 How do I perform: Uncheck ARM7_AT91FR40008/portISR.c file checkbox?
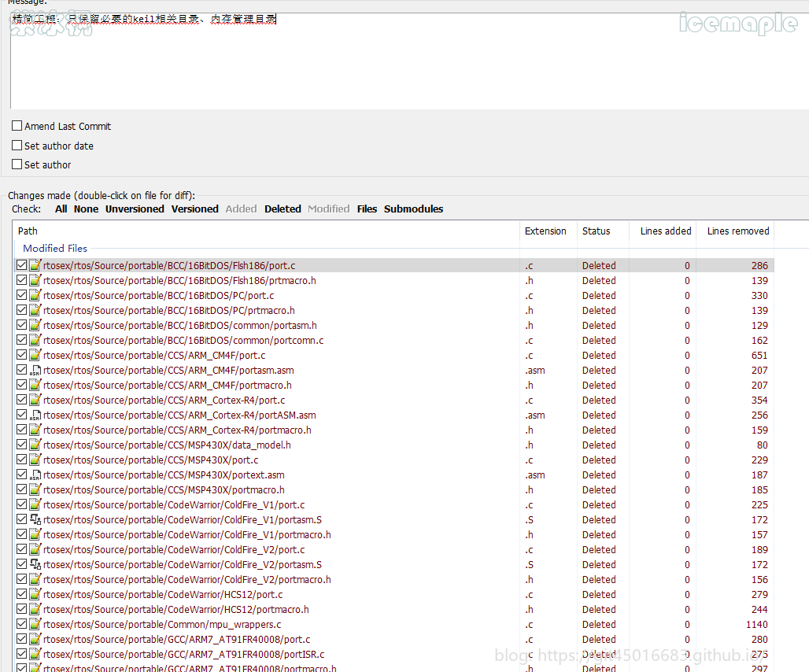click(x=21, y=654)
